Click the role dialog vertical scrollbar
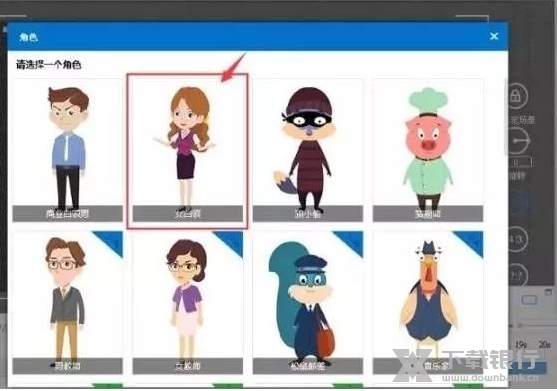Image resolution: width=557 pixels, height=391 pixels. 506,117
